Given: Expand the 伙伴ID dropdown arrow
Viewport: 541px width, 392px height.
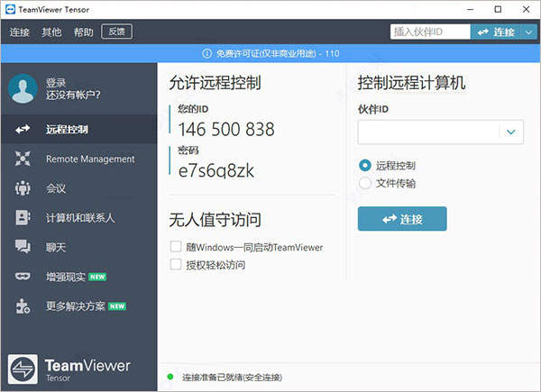Looking at the screenshot, I should pyautogui.click(x=511, y=132).
